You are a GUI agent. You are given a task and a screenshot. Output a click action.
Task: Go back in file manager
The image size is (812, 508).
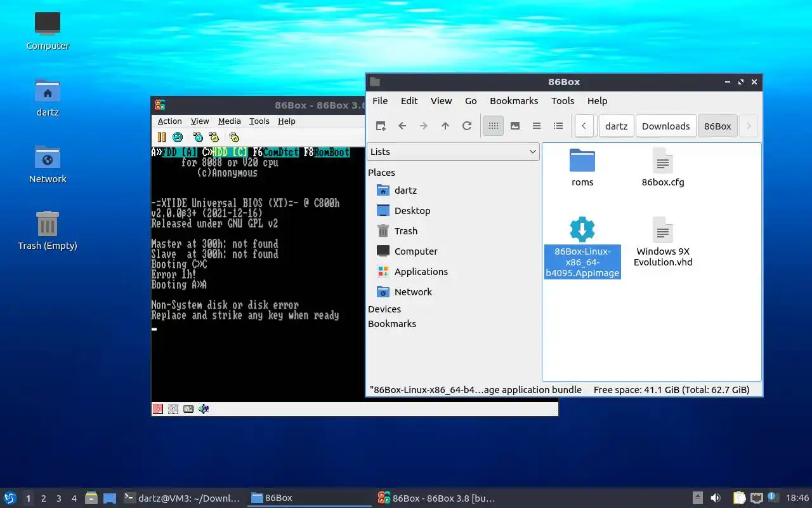click(x=402, y=126)
